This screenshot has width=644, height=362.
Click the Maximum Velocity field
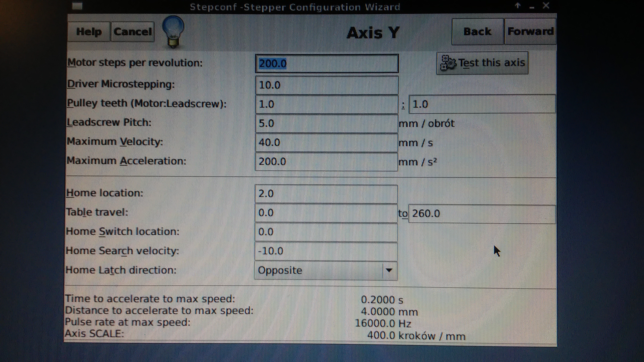click(327, 142)
